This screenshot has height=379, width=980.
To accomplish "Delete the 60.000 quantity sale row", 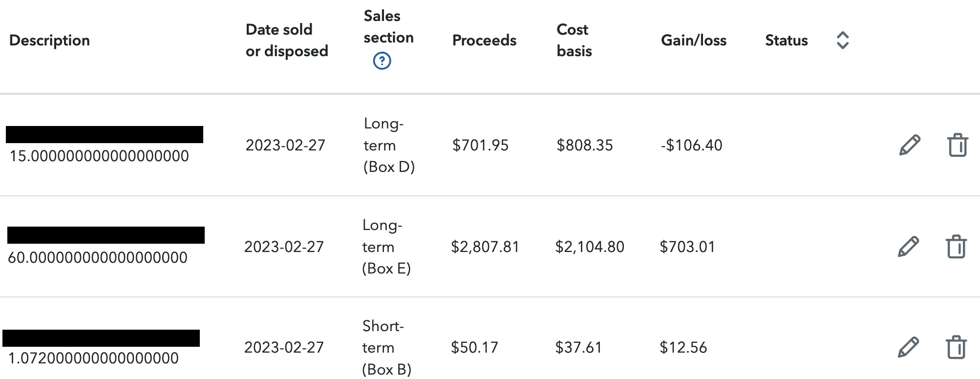I will point(956,247).
